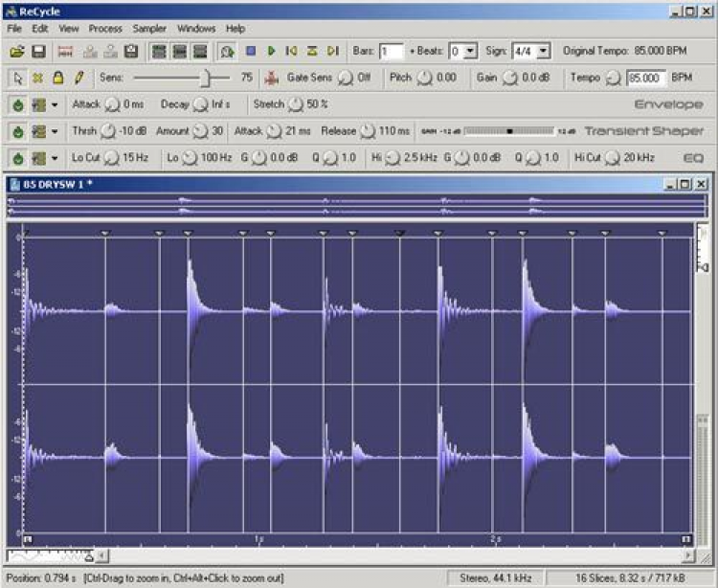Click the Open file folder icon
The width and height of the screenshot is (718, 588).
[x=17, y=51]
